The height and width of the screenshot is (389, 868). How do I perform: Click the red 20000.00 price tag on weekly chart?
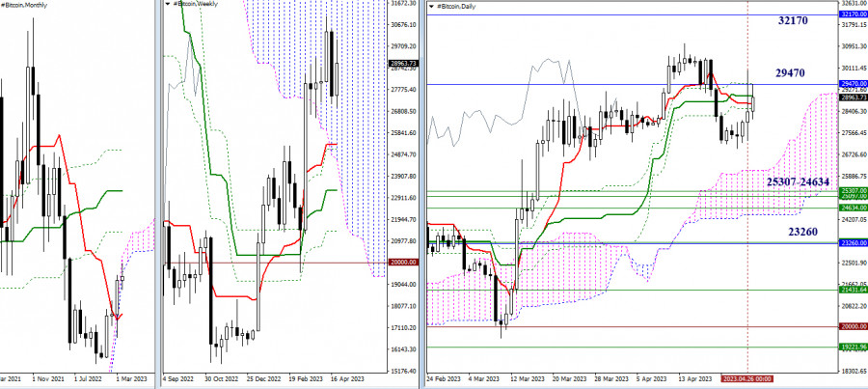[x=404, y=263]
